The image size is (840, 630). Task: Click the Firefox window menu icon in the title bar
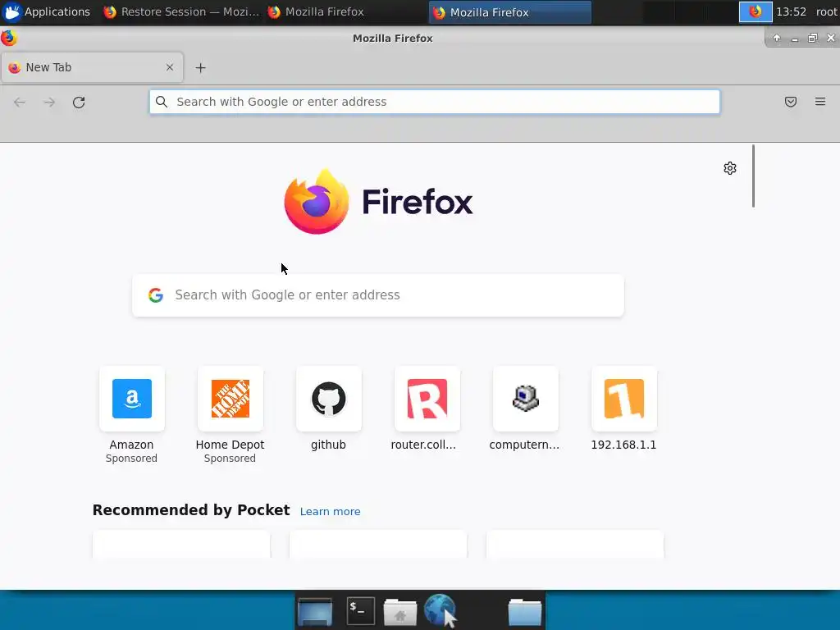[x=8, y=38]
